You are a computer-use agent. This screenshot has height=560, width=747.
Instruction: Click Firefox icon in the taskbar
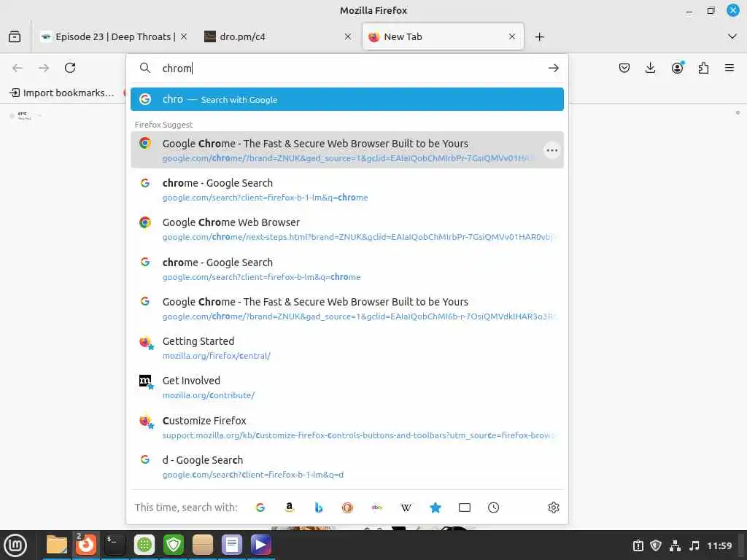[x=86, y=545]
